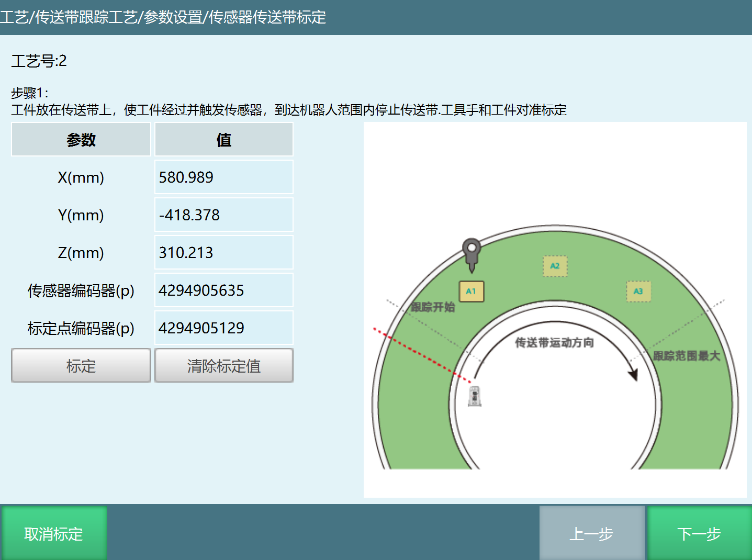
Task: Select zone marker A3 on the diagram
Action: (638, 292)
